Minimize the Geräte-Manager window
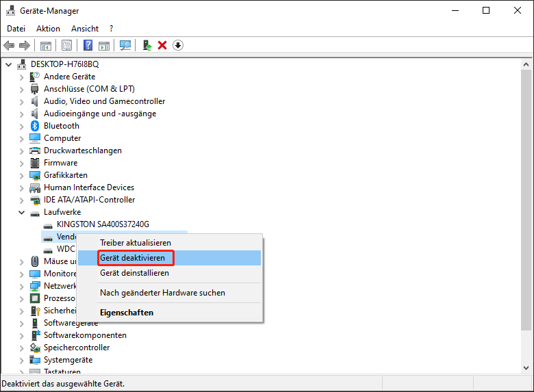The image size is (534, 392). (455, 10)
